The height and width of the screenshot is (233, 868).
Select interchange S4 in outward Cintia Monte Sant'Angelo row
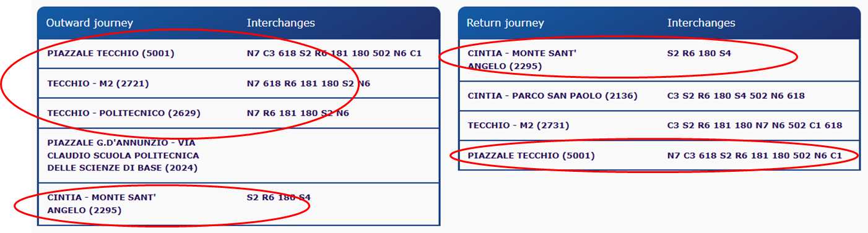[304, 198]
